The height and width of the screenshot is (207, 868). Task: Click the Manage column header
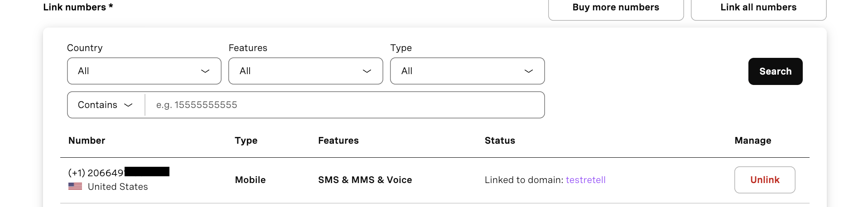pyautogui.click(x=753, y=141)
